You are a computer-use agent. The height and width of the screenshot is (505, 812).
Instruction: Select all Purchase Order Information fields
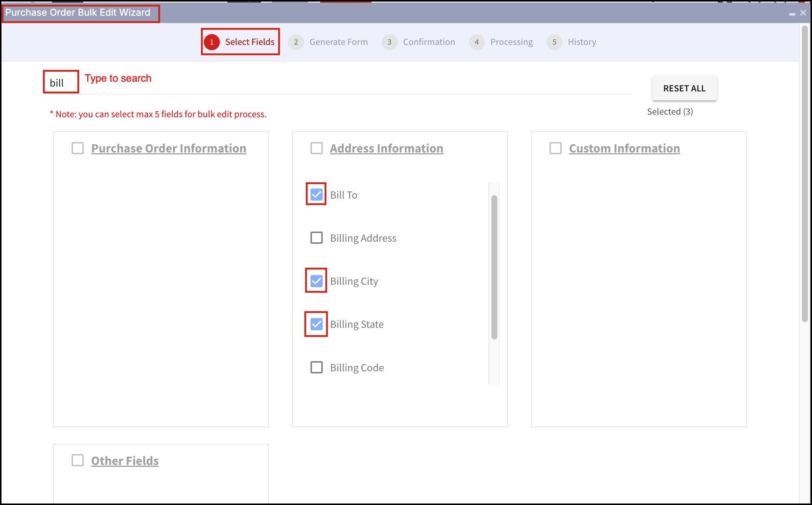(78, 148)
